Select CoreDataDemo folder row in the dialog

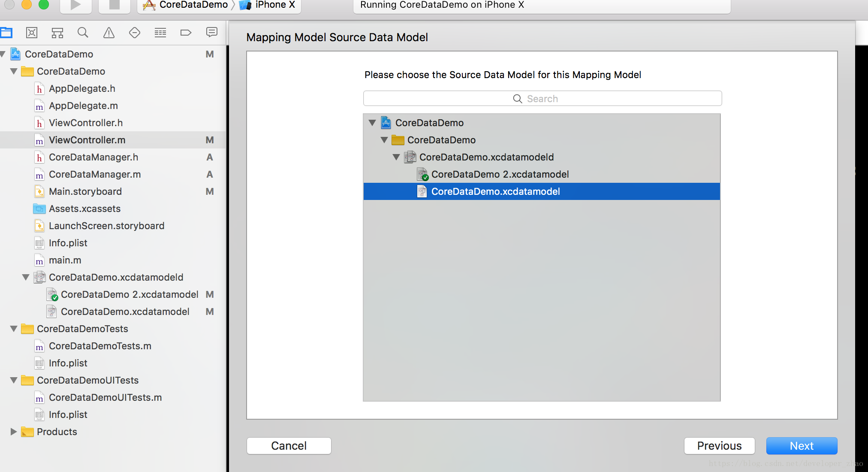pyautogui.click(x=542, y=140)
